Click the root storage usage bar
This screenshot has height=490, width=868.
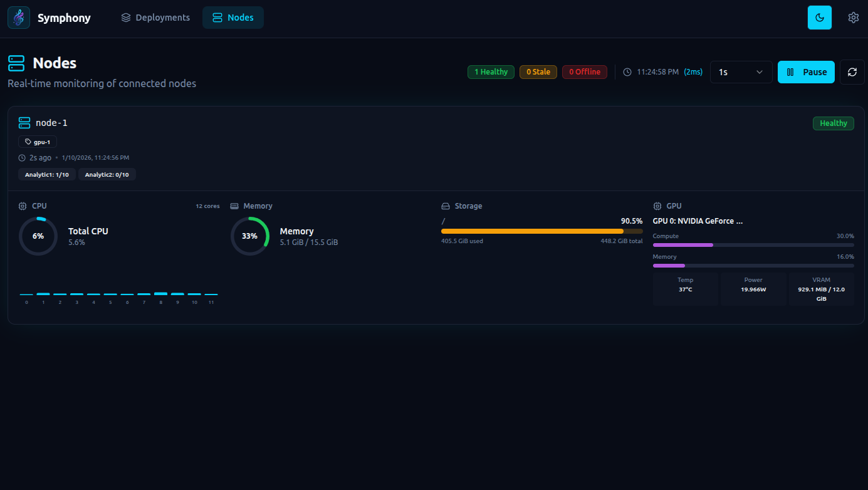[x=542, y=231]
